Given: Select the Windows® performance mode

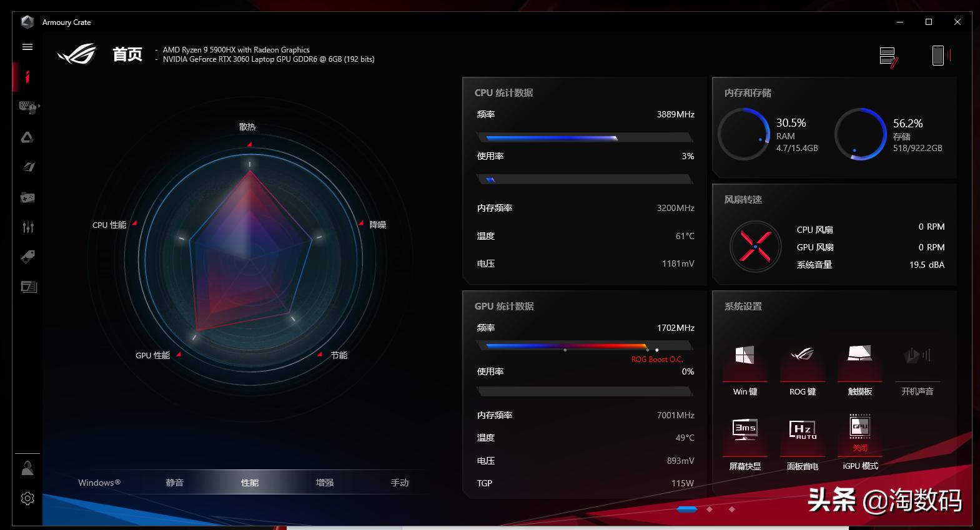Looking at the screenshot, I should pos(99,483).
